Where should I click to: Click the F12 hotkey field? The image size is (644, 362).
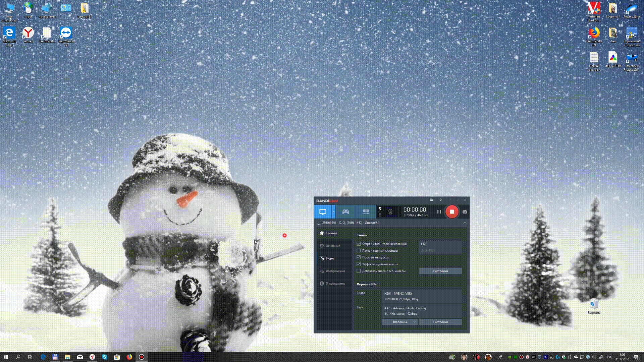coord(440,244)
